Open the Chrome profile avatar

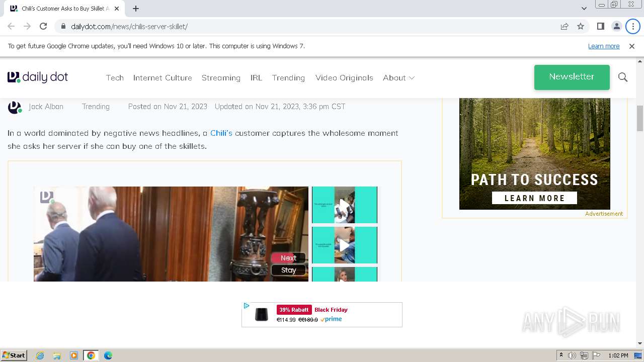(616, 26)
